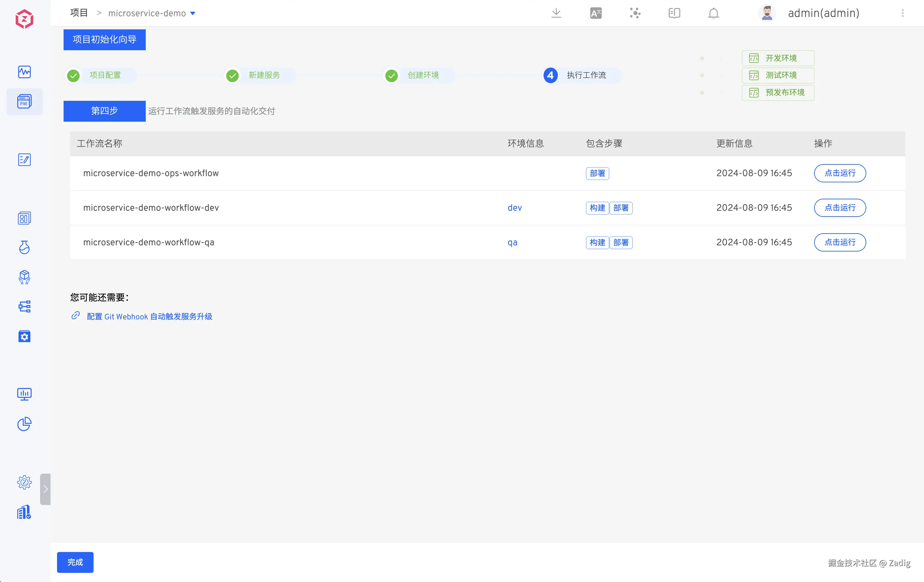Open the Git Webhook configuration link
Image resolution: width=924 pixels, height=582 pixels.
click(x=149, y=316)
